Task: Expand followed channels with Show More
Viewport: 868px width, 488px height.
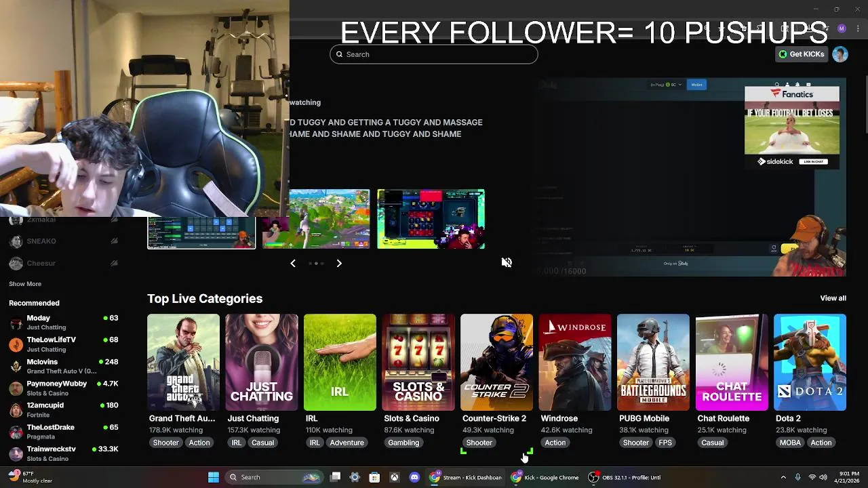Action: coord(25,284)
